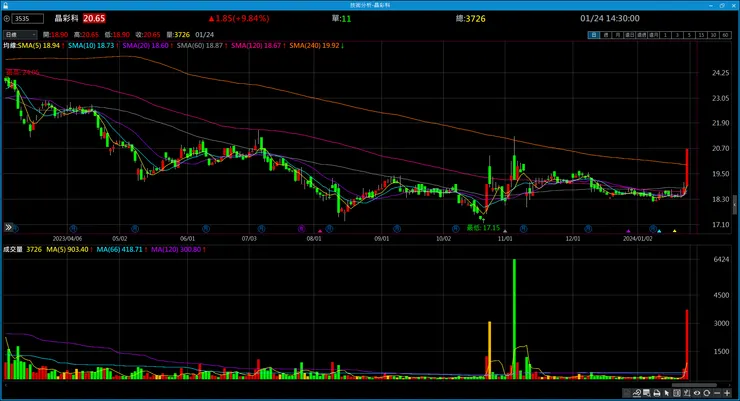740x401 pixels.
Task: Click the 最低 17.15 low marker
Action: [483, 228]
